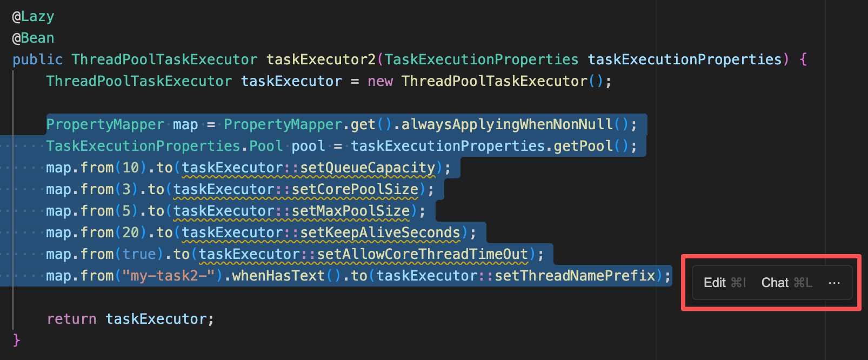Open the more options ellipsis menu
This screenshot has width=868, height=360.
click(834, 283)
